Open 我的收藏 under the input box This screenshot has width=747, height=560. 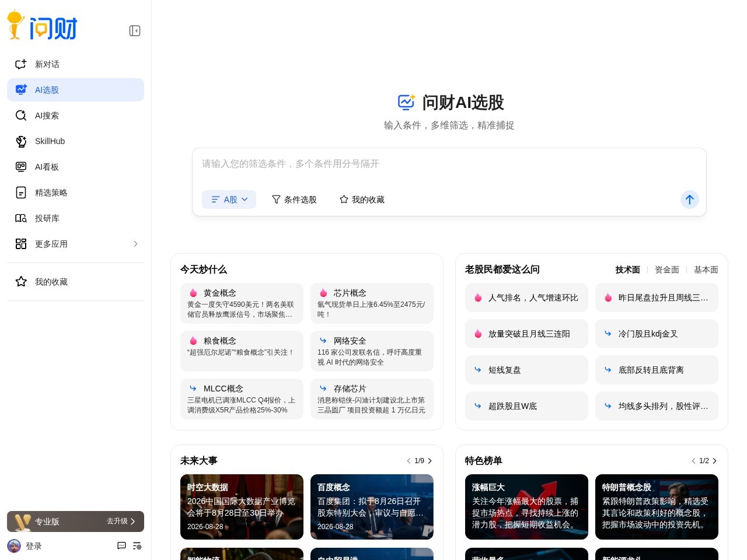pyautogui.click(x=362, y=199)
